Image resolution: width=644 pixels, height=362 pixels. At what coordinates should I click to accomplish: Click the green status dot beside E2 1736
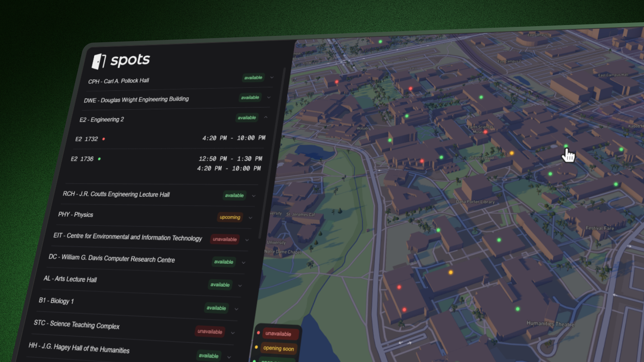pos(99,159)
